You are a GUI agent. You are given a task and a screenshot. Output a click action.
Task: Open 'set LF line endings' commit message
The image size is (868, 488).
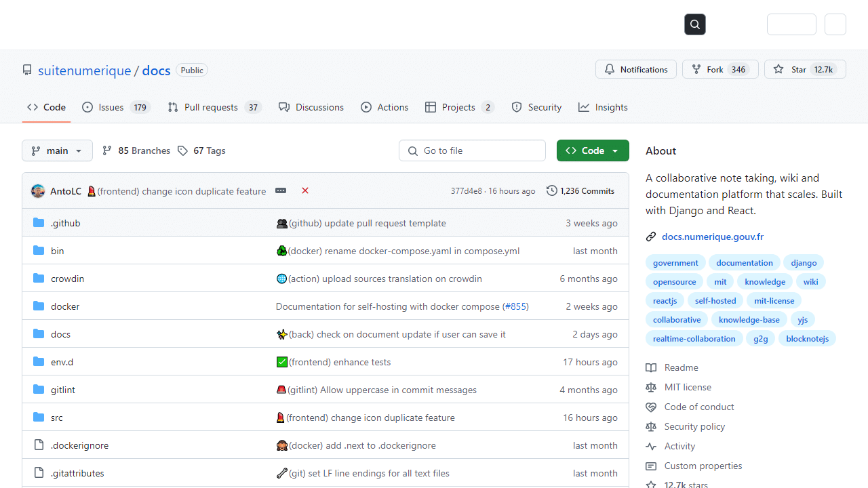click(x=369, y=473)
